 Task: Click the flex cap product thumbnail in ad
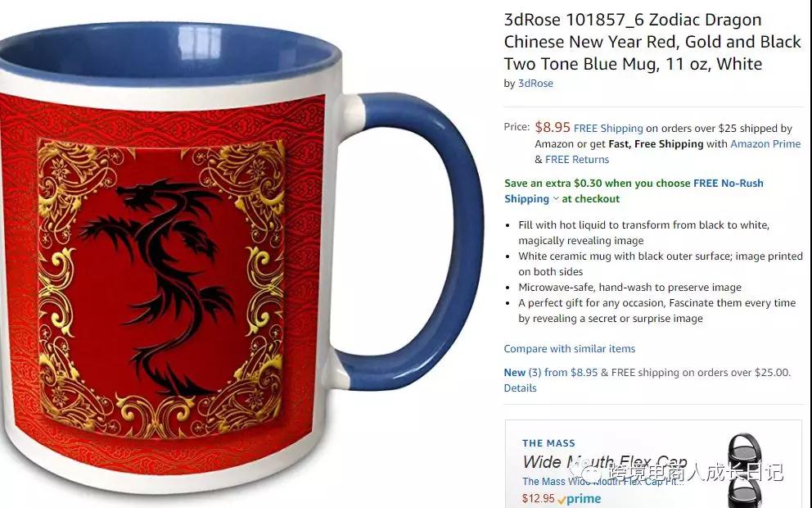(x=743, y=469)
